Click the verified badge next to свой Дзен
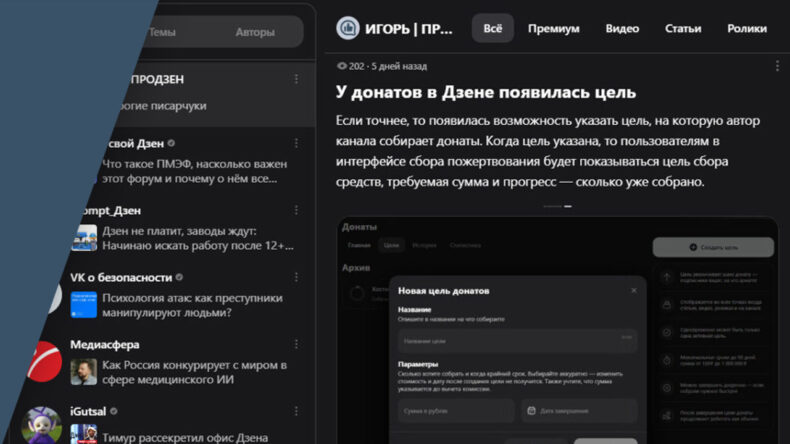 pyautogui.click(x=171, y=143)
